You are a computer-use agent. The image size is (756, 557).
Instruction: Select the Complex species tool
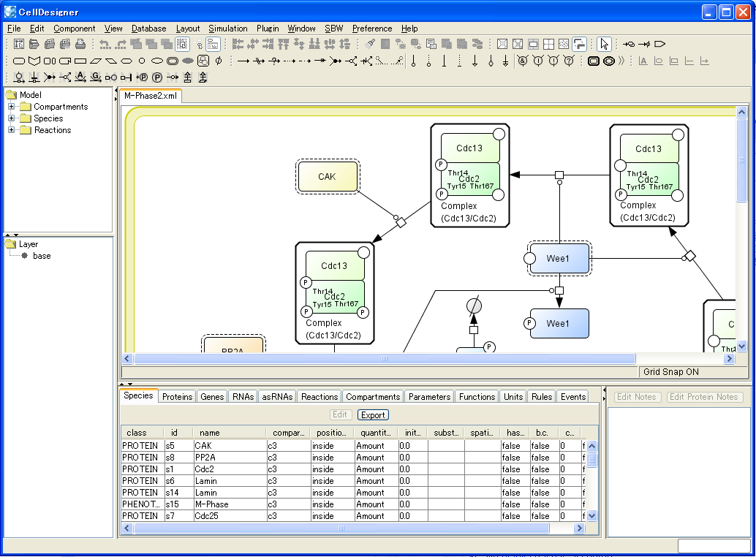point(203,60)
